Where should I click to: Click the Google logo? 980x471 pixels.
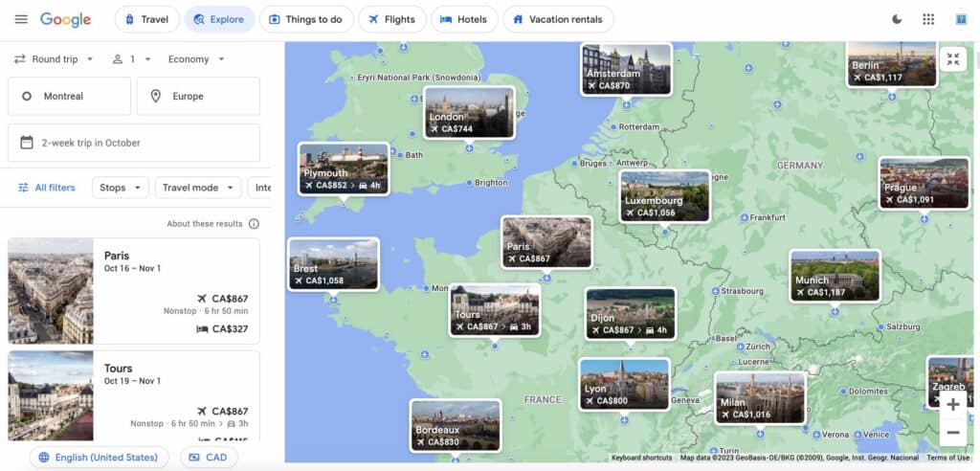coord(66,19)
